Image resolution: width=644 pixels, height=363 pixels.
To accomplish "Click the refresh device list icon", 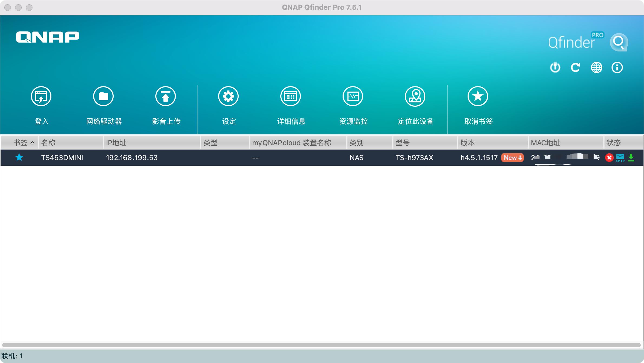I will 576,67.
